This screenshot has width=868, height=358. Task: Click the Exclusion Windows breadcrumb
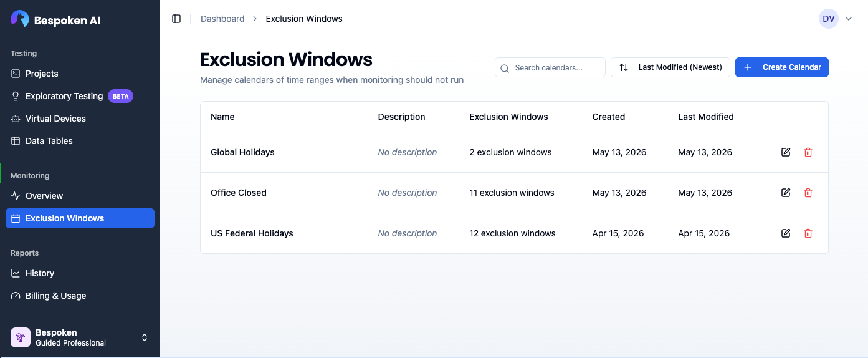tap(304, 19)
